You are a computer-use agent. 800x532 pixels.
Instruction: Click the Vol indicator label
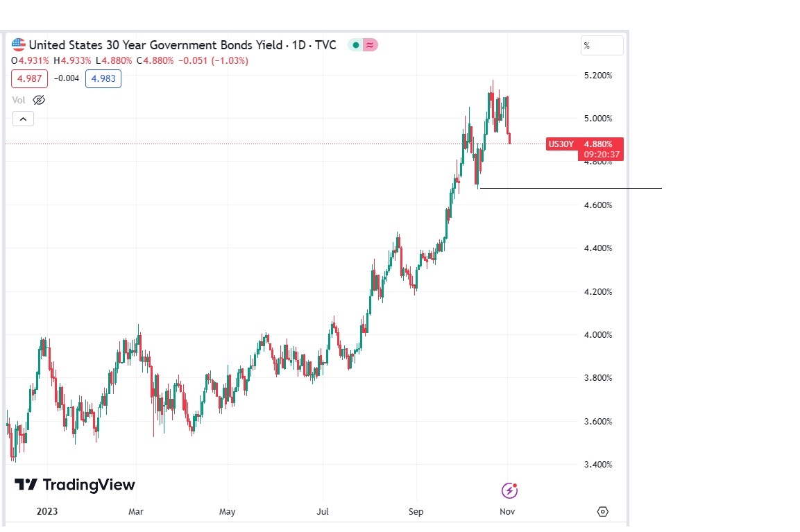(19, 100)
